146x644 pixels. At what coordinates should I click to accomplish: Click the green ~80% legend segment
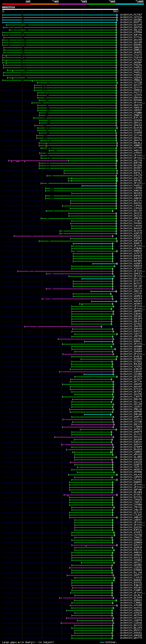coord(101,4)
